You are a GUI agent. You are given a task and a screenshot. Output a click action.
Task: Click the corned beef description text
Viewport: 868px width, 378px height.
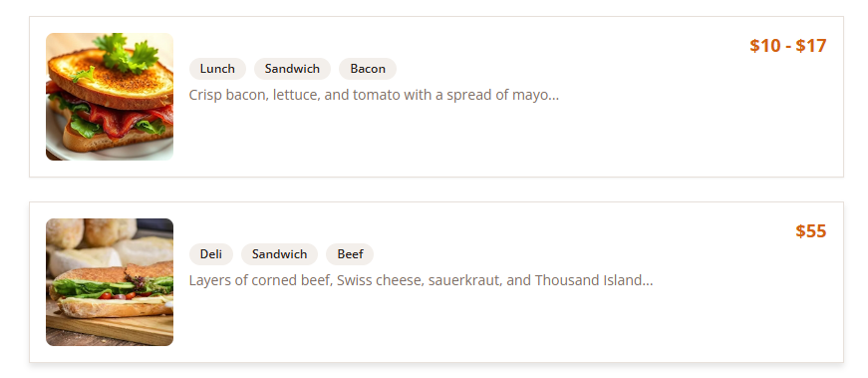click(x=422, y=280)
